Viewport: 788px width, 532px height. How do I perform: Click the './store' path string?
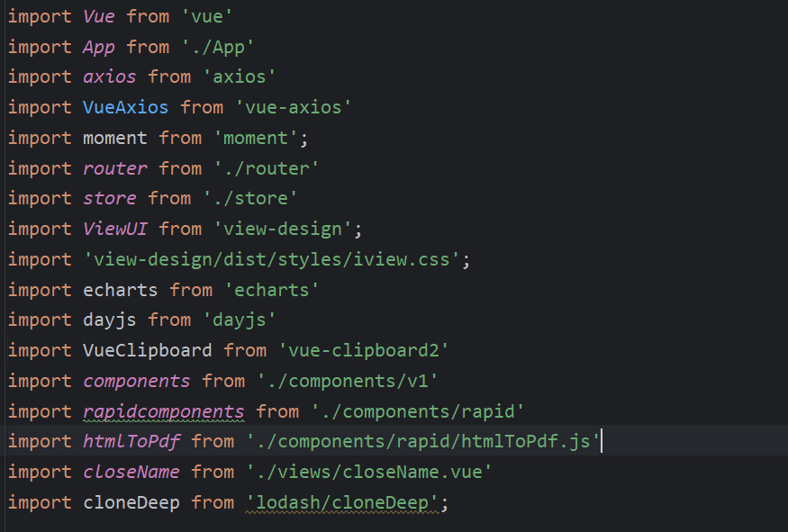click(x=250, y=198)
